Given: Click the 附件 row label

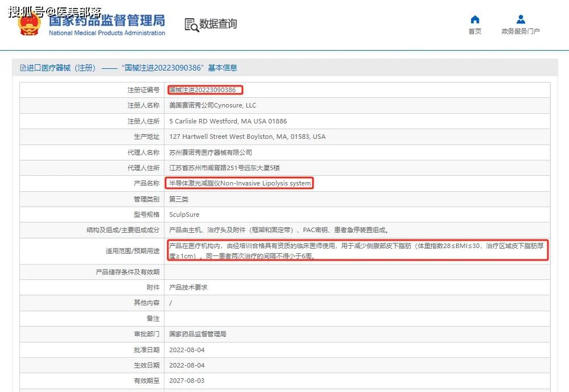Looking at the screenshot, I should (152, 287).
